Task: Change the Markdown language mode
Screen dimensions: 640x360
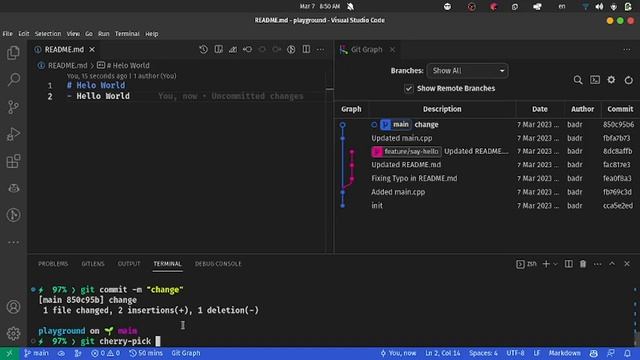Action: pos(564,353)
